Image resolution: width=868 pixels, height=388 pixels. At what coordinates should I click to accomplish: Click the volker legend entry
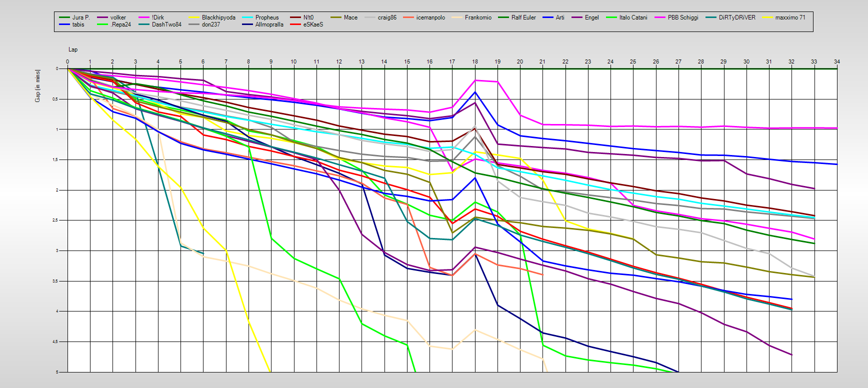118,17
